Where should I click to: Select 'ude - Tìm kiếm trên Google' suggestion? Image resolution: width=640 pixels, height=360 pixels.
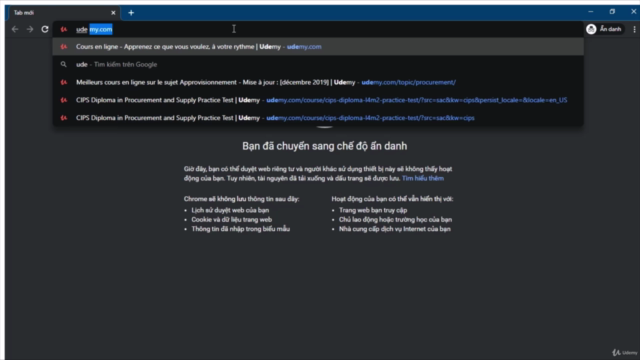[x=318, y=64]
